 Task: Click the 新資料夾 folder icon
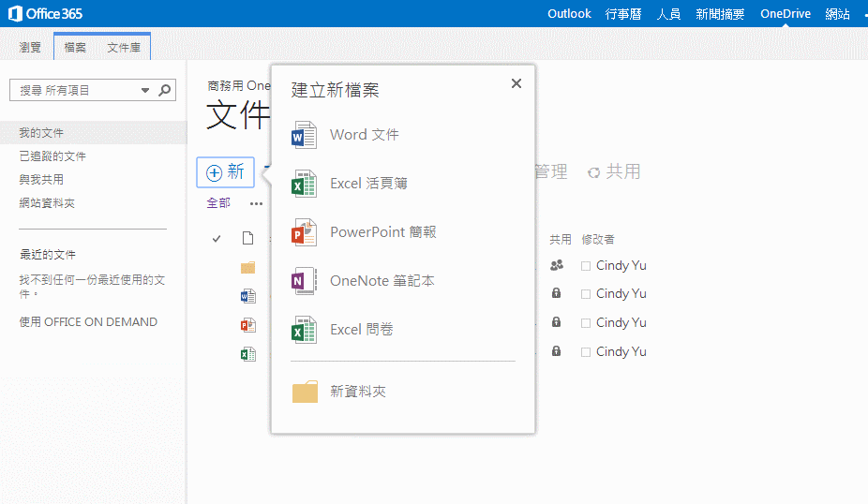pos(306,392)
